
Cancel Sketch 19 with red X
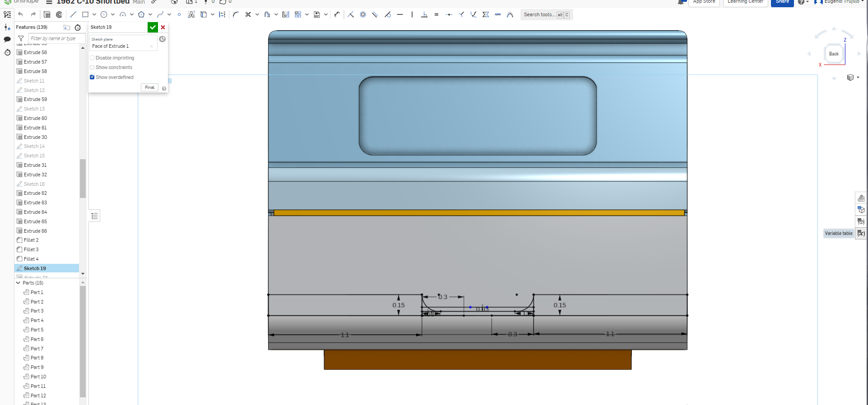[x=163, y=27]
